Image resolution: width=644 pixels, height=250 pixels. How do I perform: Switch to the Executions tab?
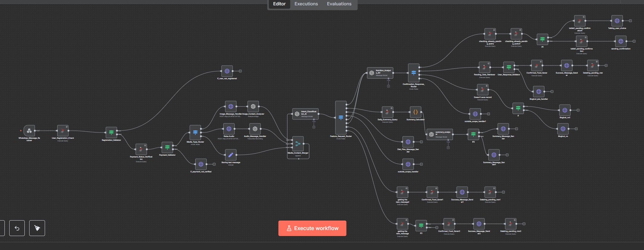pyautogui.click(x=306, y=4)
